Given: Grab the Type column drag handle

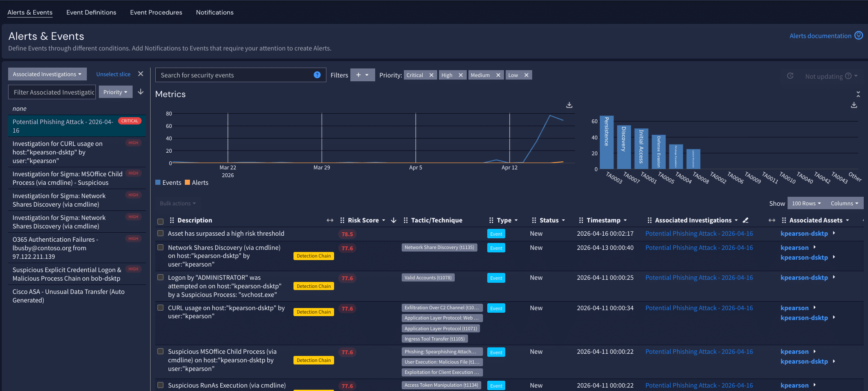Looking at the screenshot, I should click(x=491, y=220).
